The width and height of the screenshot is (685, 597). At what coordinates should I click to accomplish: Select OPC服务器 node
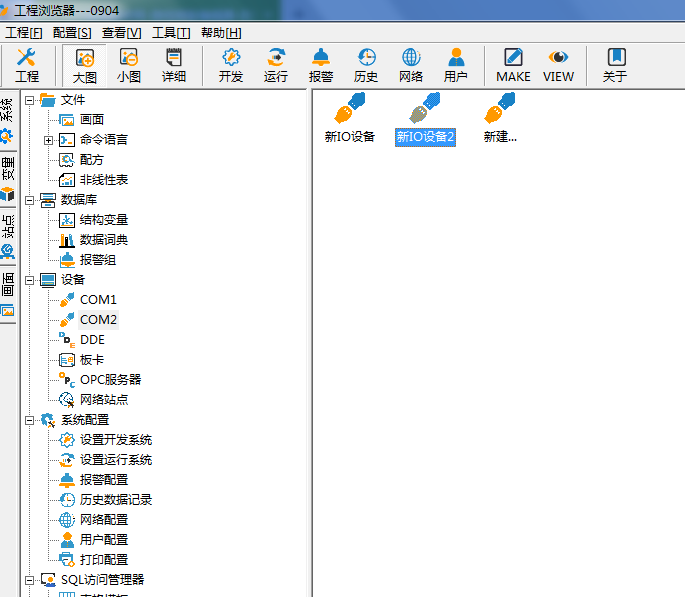(111, 380)
